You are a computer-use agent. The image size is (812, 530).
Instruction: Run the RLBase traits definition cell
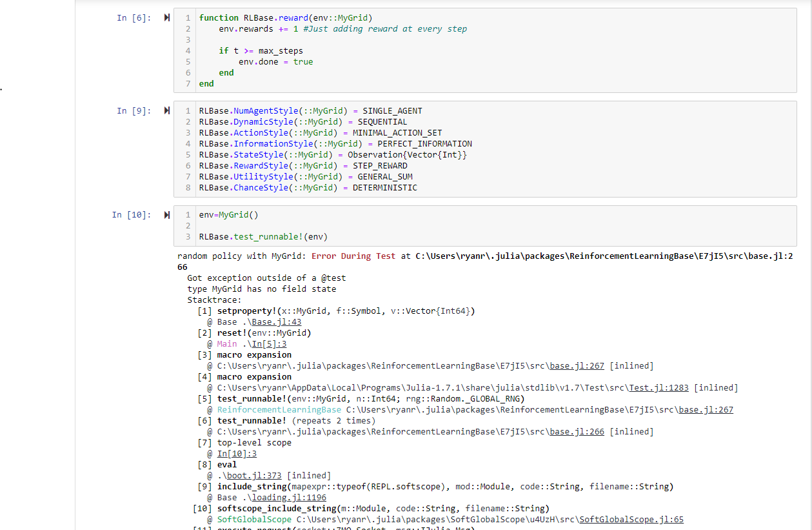pos(166,110)
